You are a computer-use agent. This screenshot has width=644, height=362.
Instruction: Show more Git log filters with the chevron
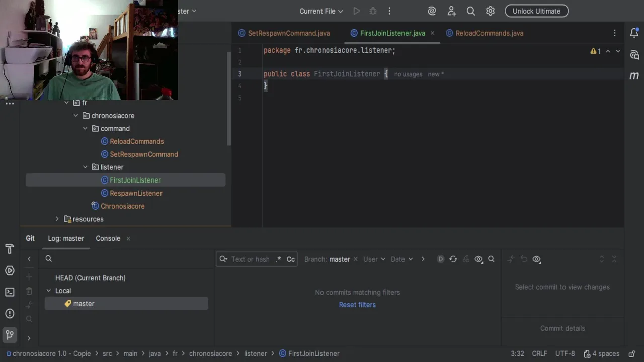point(423,259)
